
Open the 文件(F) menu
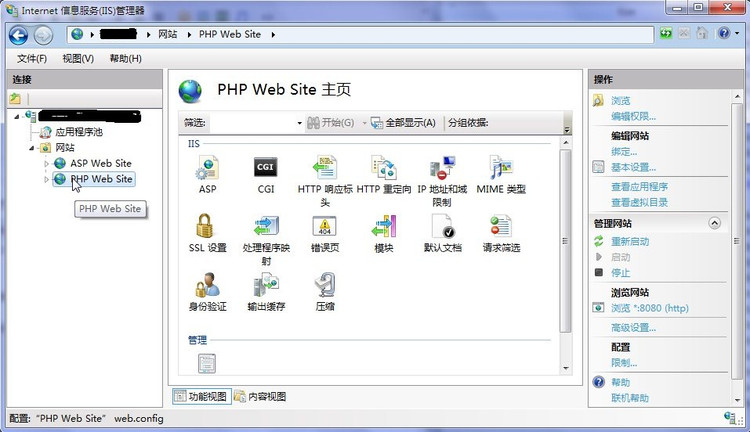(32, 58)
